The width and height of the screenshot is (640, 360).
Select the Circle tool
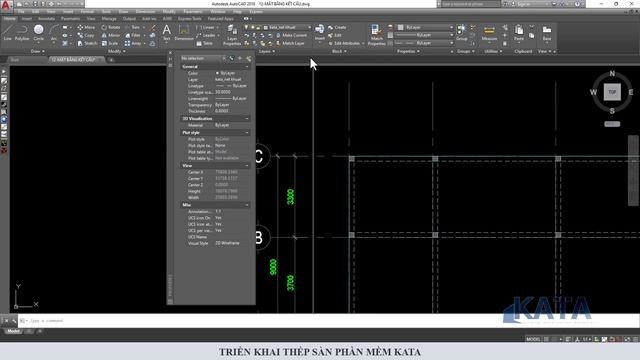(38, 32)
